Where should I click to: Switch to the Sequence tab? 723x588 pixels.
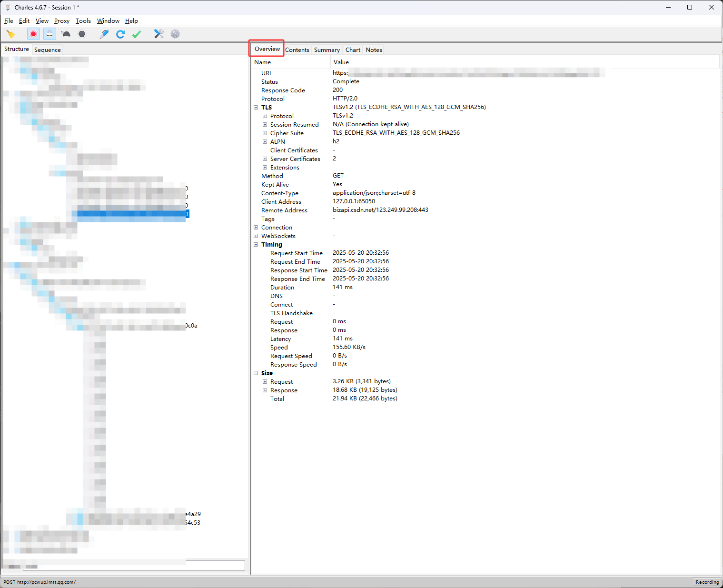(48, 50)
